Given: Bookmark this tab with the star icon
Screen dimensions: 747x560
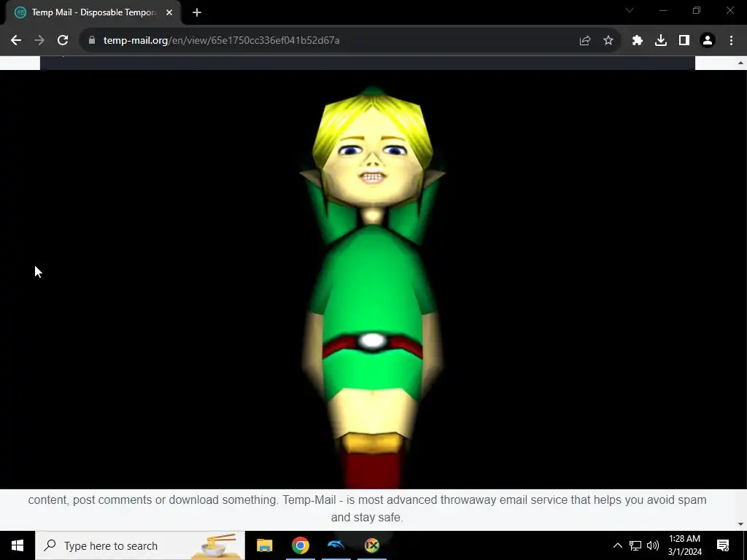Looking at the screenshot, I should [x=608, y=41].
